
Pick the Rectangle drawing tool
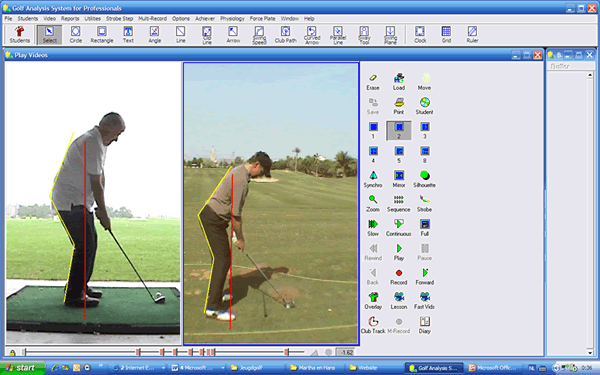coord(102,35)
